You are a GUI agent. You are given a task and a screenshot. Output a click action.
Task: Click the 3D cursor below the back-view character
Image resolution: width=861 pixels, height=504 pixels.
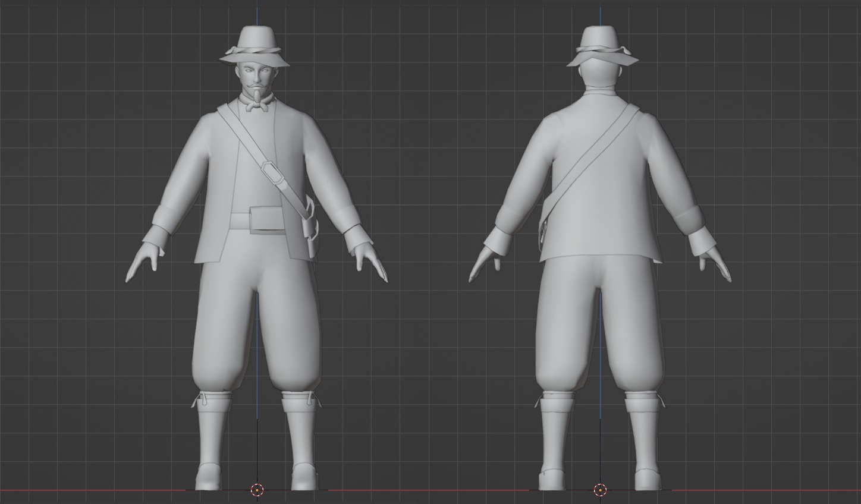click(600, 490)
